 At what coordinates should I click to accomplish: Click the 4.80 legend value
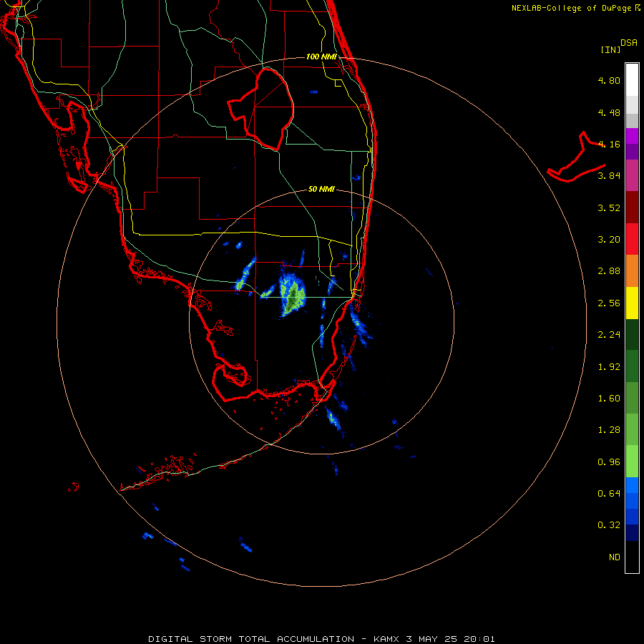coord(609,80)
